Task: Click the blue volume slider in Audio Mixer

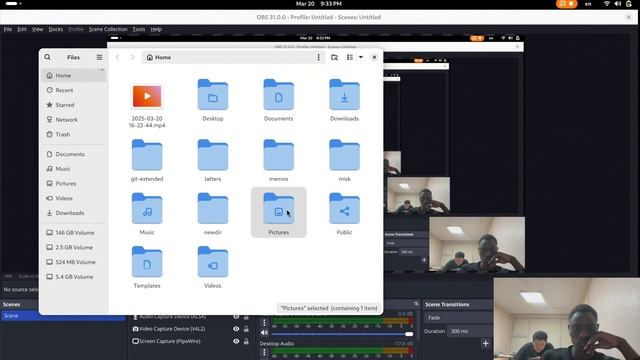Action: 342,334
